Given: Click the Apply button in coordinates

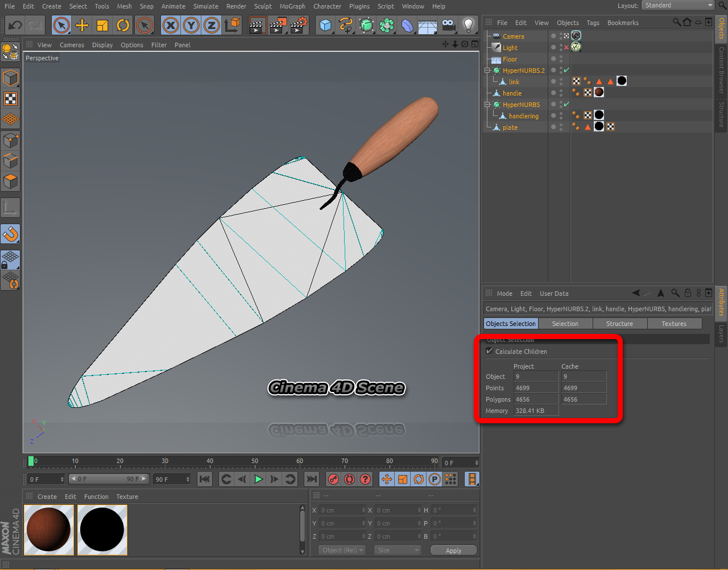Looking at the screenshot, I should pos(453,550).
